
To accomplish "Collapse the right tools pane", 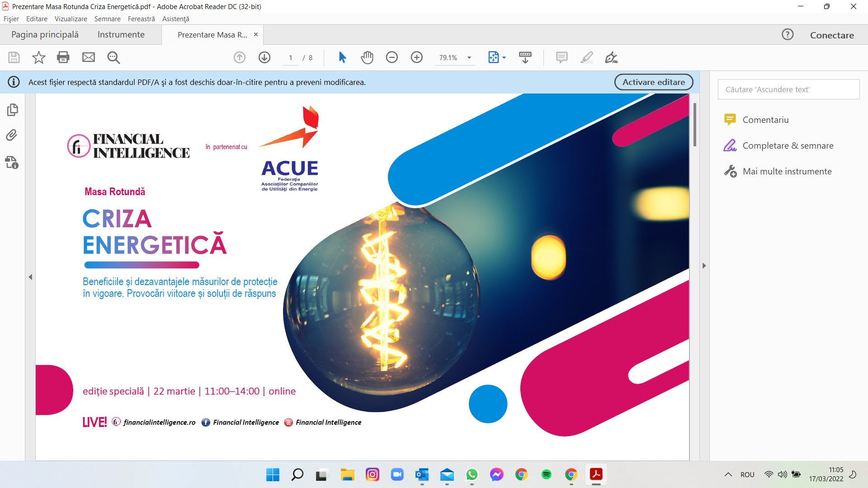I will (704, 266).
